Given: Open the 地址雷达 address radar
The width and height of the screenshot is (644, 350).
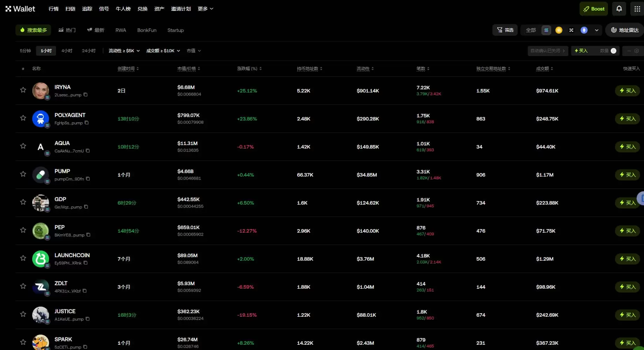Looking at the screenshot, I should pos(625,30).
